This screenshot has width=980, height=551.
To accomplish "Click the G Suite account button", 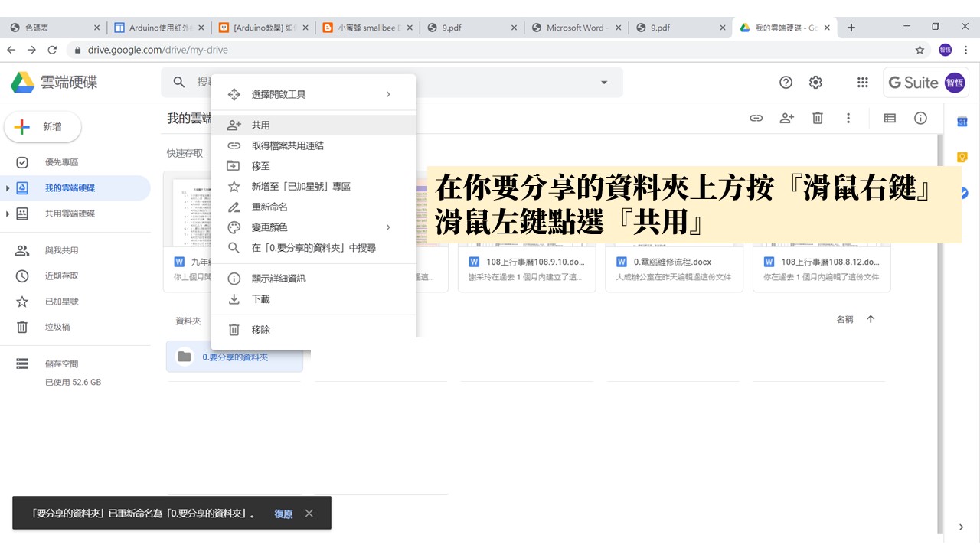I will (x=927, y=83).
